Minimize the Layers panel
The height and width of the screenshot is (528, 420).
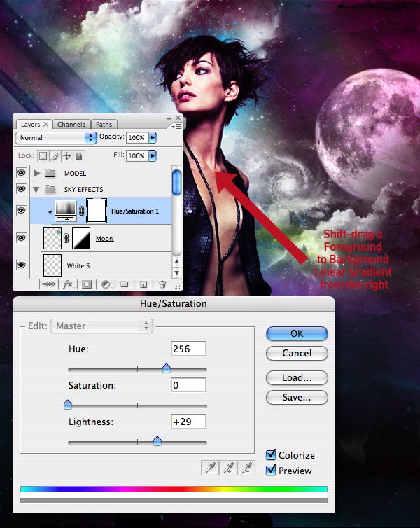pyautogui.click(x=169, y=118)
